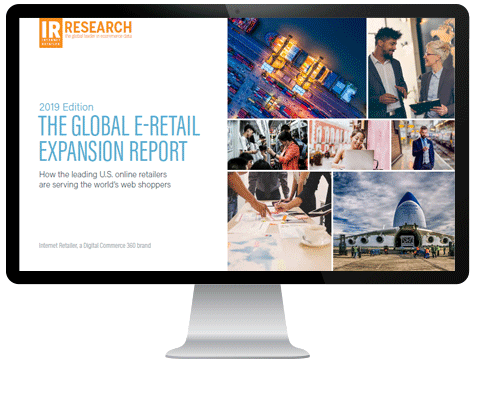Click the subtitle about leading U.S. online retailers

point(105,179)
